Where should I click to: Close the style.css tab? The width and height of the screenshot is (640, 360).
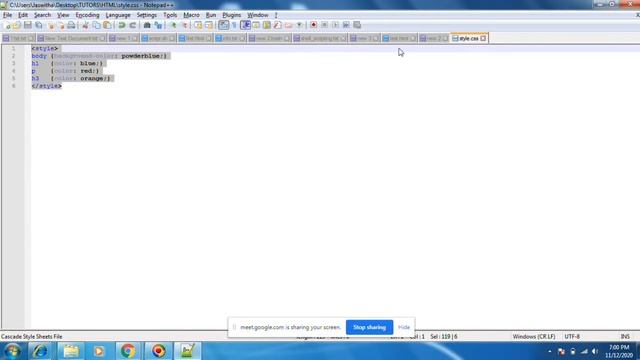(483, 38)
